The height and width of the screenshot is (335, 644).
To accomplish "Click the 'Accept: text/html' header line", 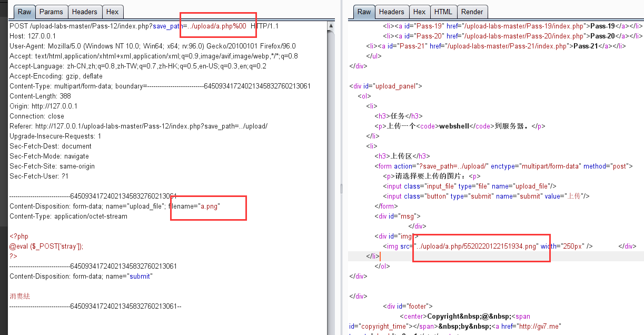I will point(154,56).
